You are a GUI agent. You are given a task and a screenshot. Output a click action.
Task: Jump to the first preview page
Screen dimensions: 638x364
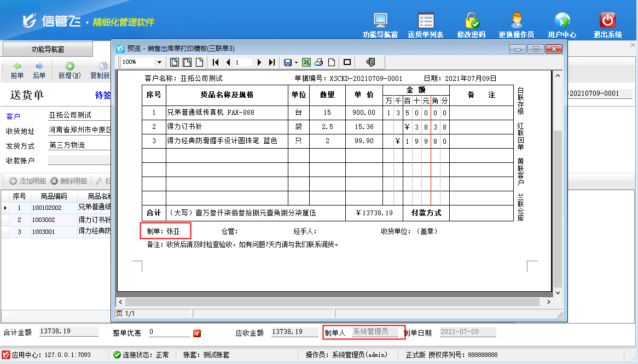216,62
